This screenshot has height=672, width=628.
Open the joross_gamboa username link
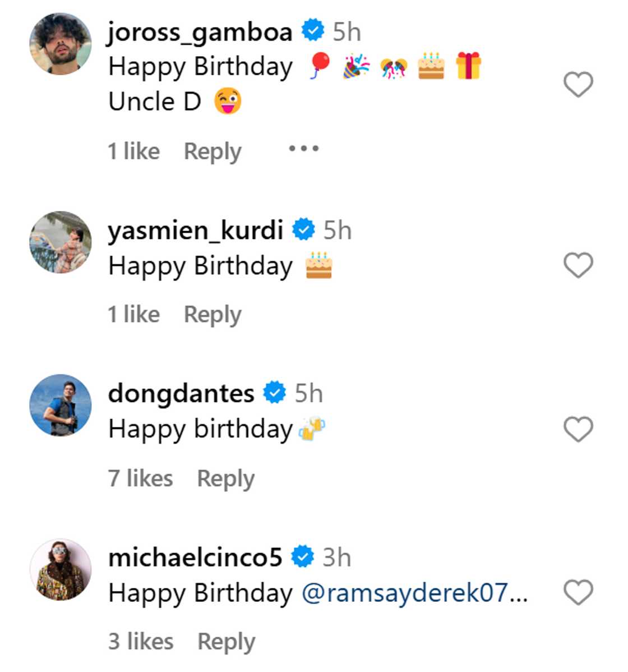coord(200,32)
